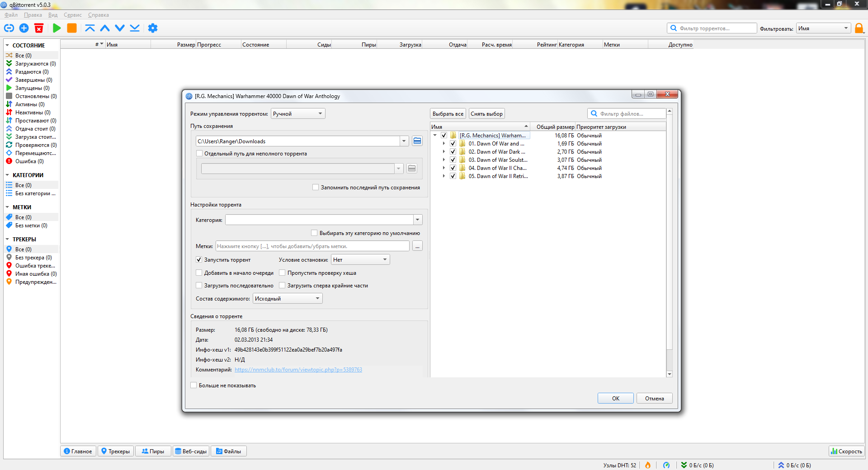Screen dimensions: 868x470
Task: Click the add torrent file plus icon
Action: click(x=24, y=28)
